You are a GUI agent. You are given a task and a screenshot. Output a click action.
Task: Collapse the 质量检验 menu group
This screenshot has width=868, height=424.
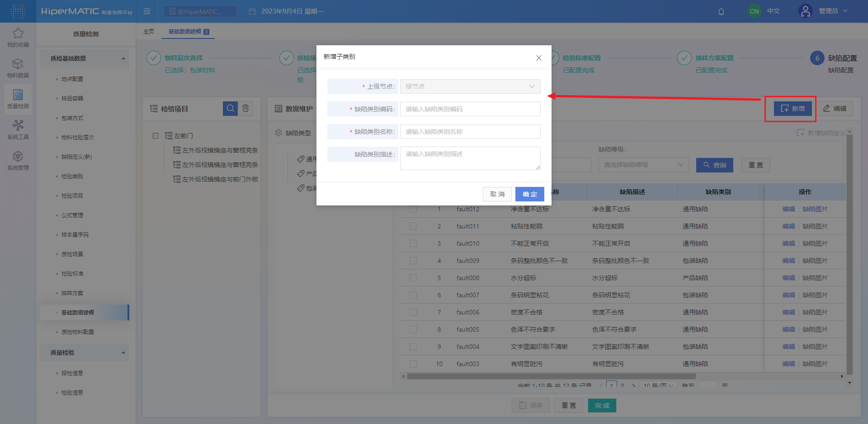(84, 353)
